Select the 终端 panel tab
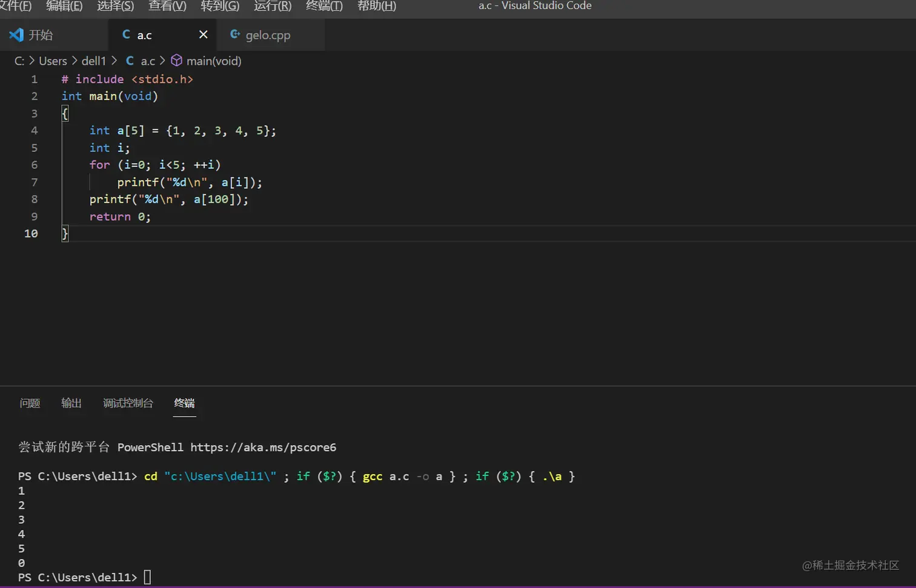Viewport: 916px width, 588px height. point(185,403)
